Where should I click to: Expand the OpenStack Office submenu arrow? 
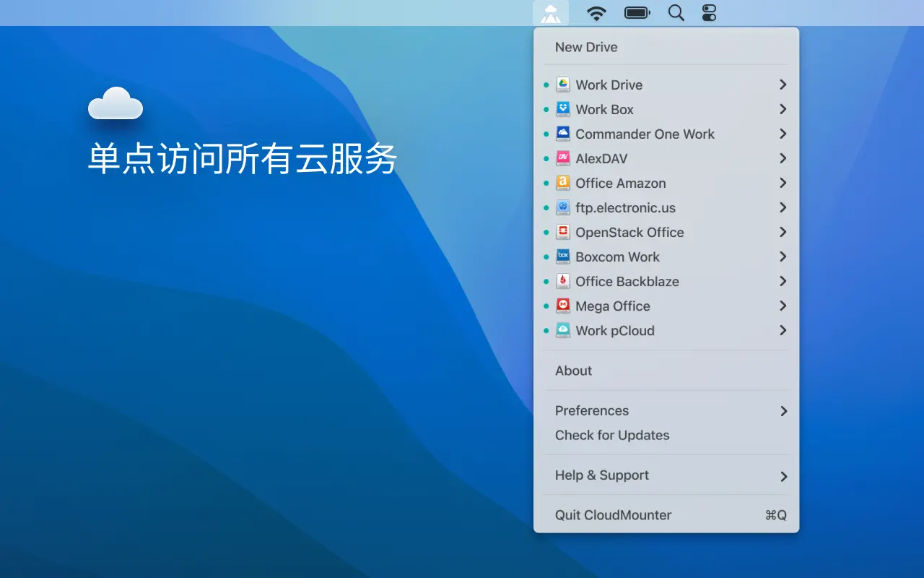click(783, 232)
